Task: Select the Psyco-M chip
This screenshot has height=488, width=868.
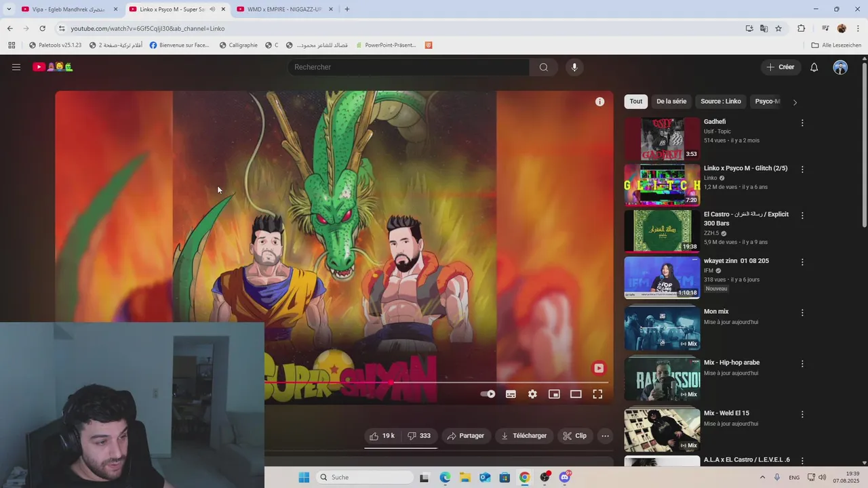Action: [768, 102]
